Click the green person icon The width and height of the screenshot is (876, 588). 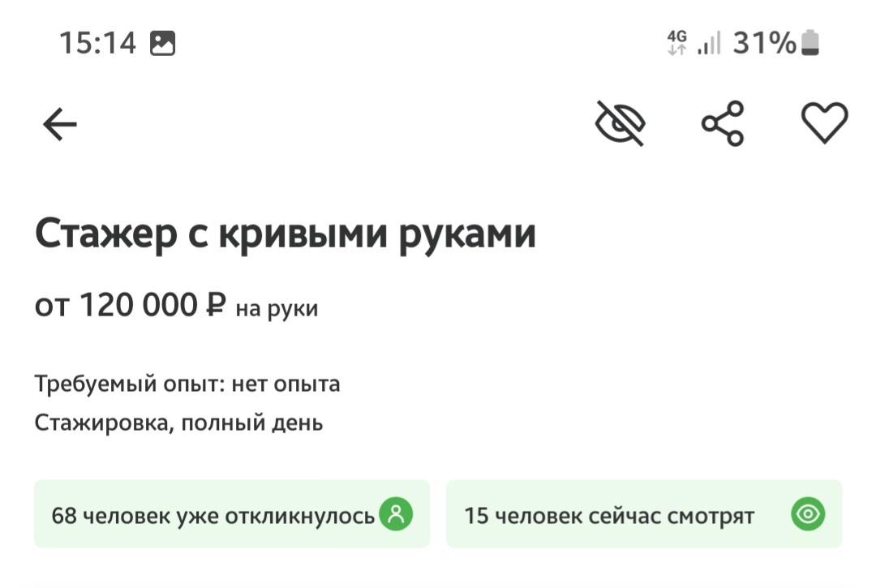pos(396,514)
